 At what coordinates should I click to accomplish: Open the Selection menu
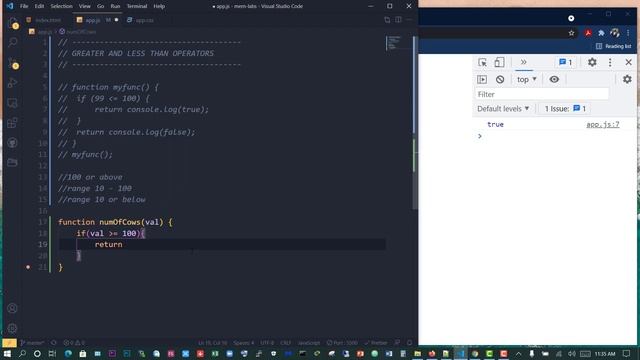pos(61,6)
